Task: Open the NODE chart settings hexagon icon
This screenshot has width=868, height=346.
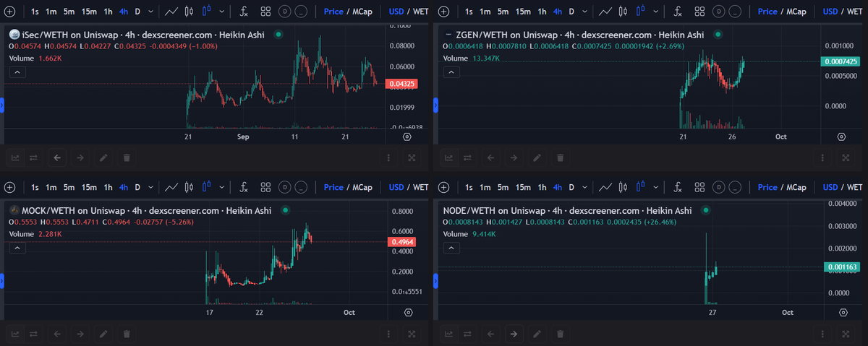Action: coord(843,312)
